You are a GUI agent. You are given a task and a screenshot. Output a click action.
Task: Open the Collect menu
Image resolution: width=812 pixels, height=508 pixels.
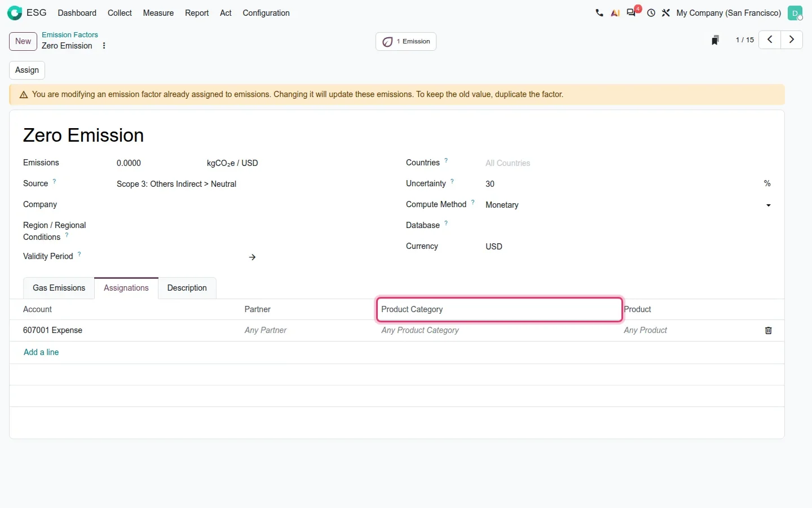click(120, 12)
